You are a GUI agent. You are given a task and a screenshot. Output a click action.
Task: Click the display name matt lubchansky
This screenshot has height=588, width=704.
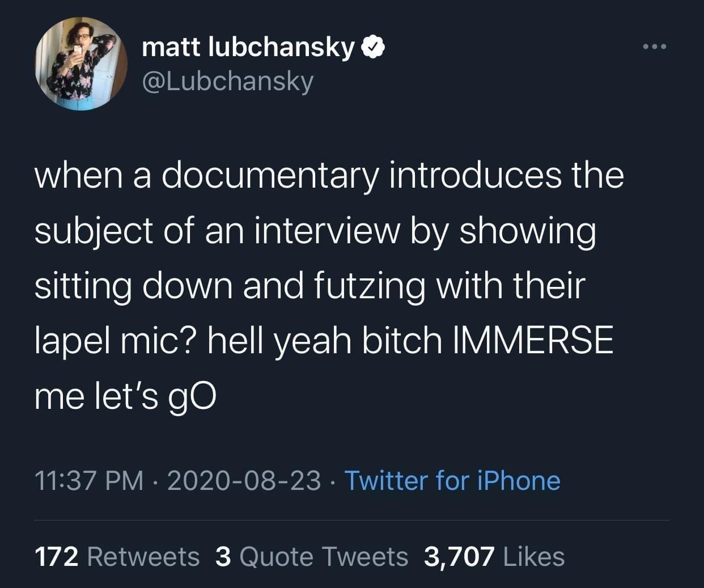click(x=248, y=48)
